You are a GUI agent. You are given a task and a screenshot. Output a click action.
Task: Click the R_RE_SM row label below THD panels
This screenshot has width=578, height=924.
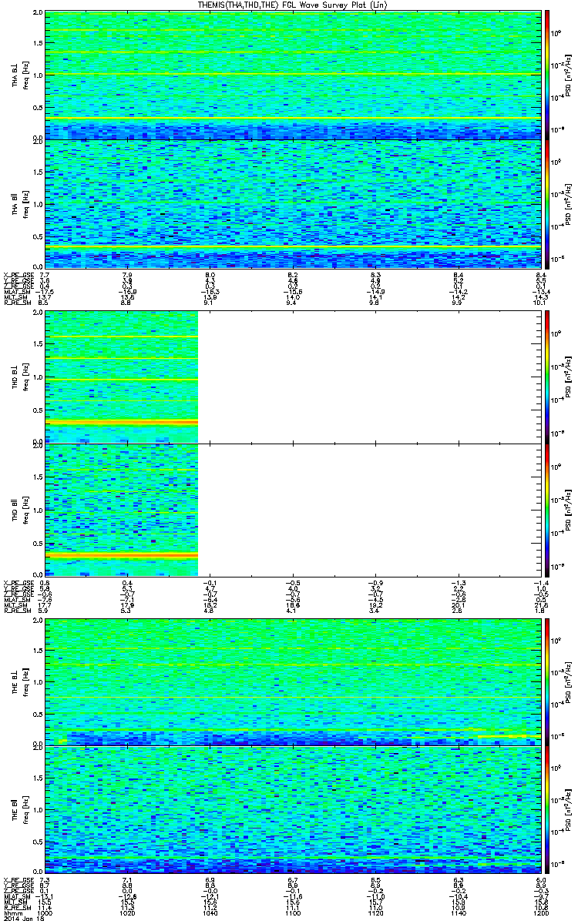[x=16, y=611]
